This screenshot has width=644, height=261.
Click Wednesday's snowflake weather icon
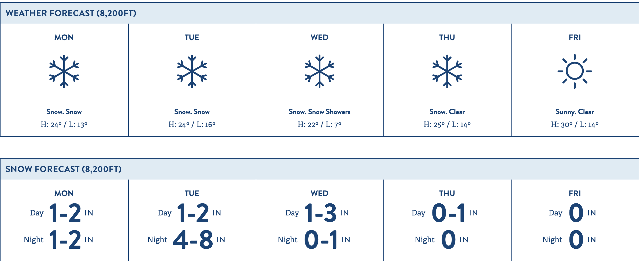pos(320,71)
